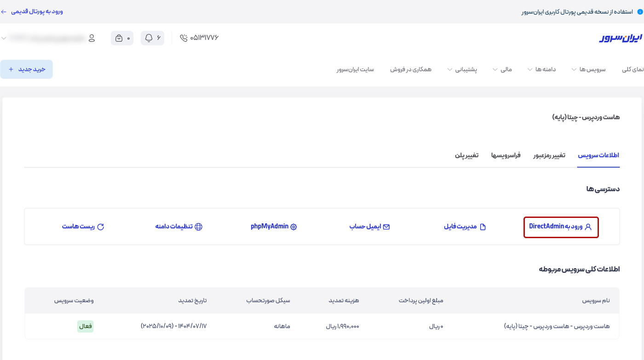Click the reset host refresh icon

coord(101,227)
